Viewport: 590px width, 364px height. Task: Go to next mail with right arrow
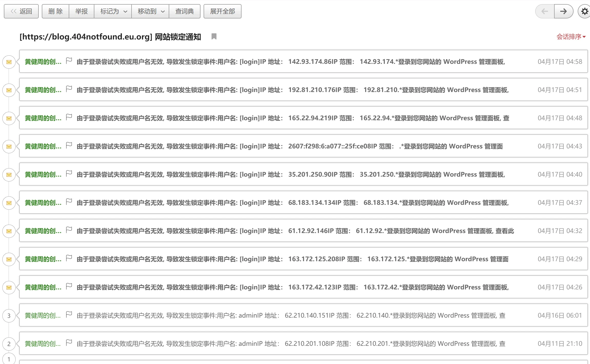pyautogui.click(x=563, y=12)
